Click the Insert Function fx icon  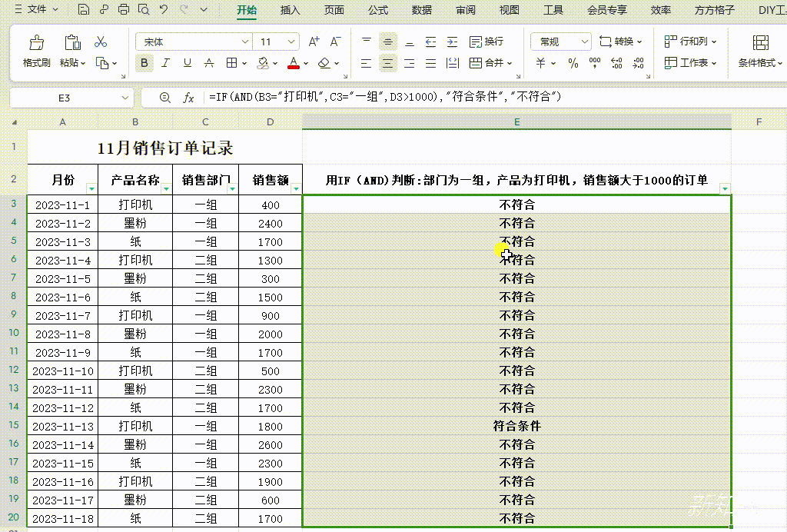point(189,98)
